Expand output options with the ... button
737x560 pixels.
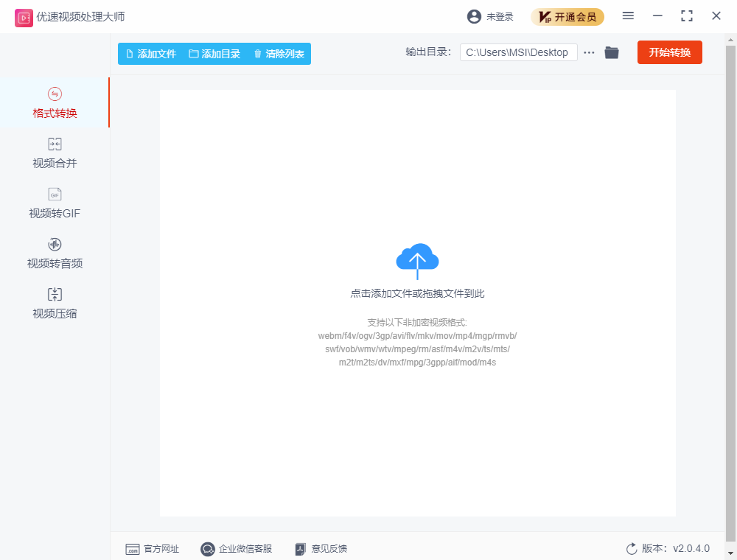tap(590, 52)
